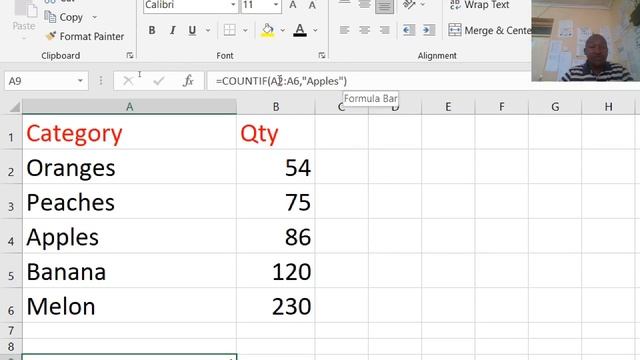
Task: Open the Fill Color dropdown arrow
Action: click(x=282, y=30)
